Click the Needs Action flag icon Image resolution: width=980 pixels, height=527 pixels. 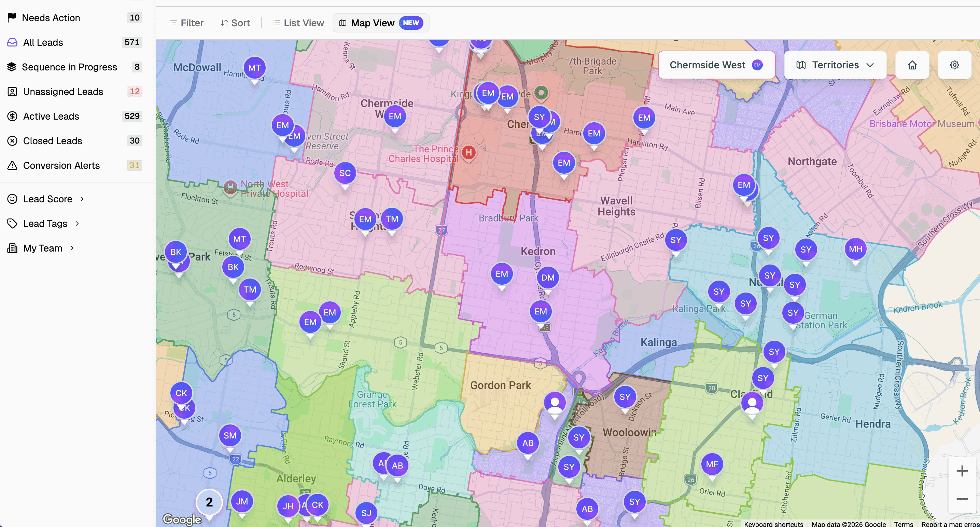point(12,17)
